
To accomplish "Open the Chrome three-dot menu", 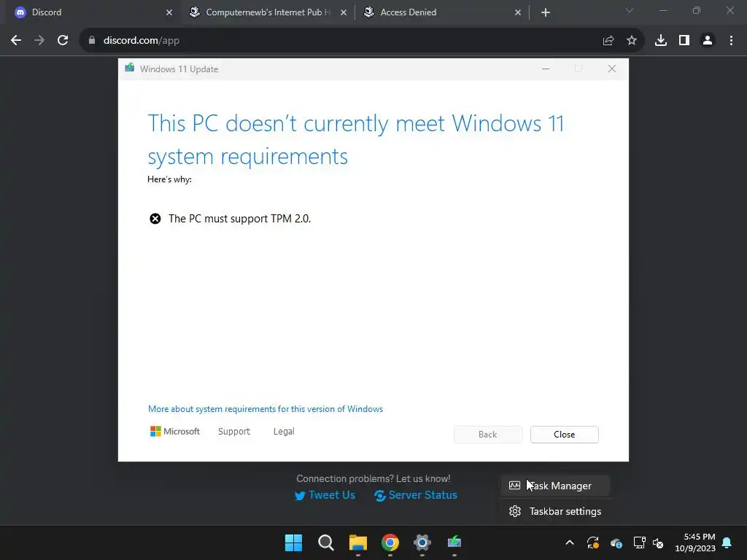I will pos(731,41).
